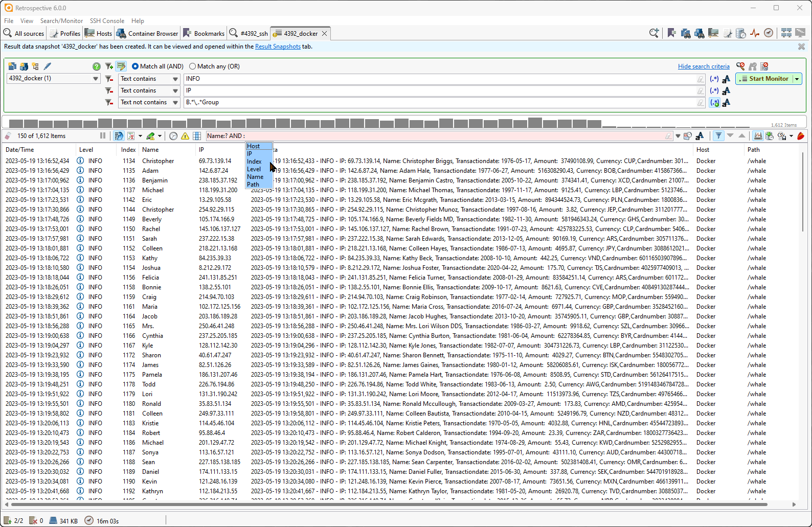Expand the CSV export options arrow
Image resolution: width=812 pixels, height=527 pixels.
coord(791,136)
